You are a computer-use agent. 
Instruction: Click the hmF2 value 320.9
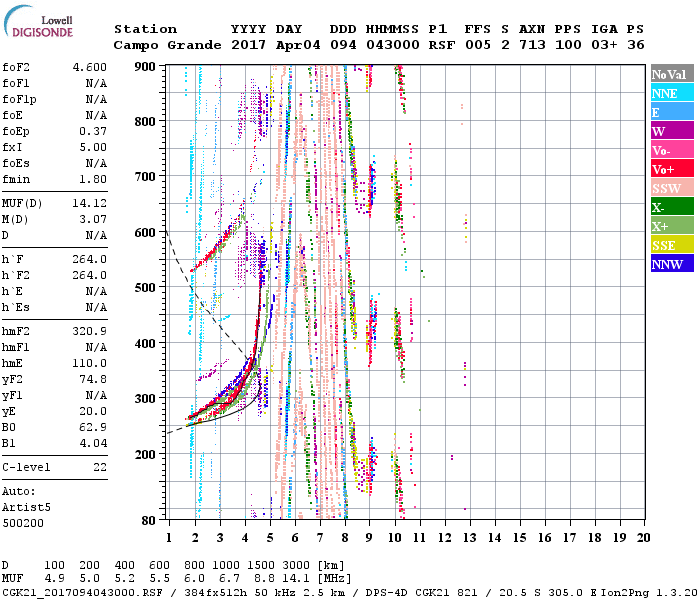coord(89,329)
